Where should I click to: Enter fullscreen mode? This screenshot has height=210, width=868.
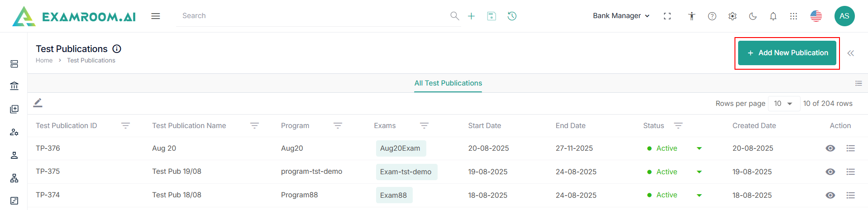click(x=667, y=16)
